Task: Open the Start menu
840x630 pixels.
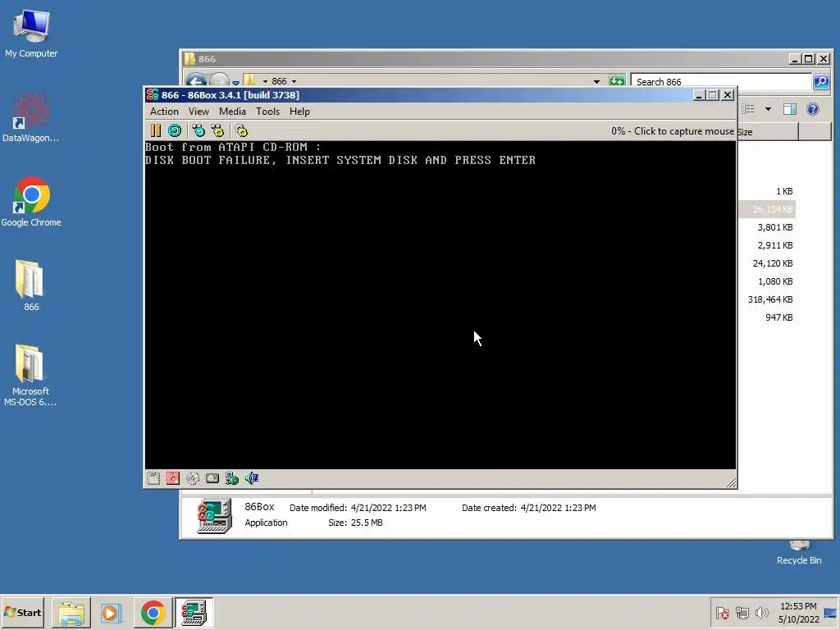Action: pos(22,612)
